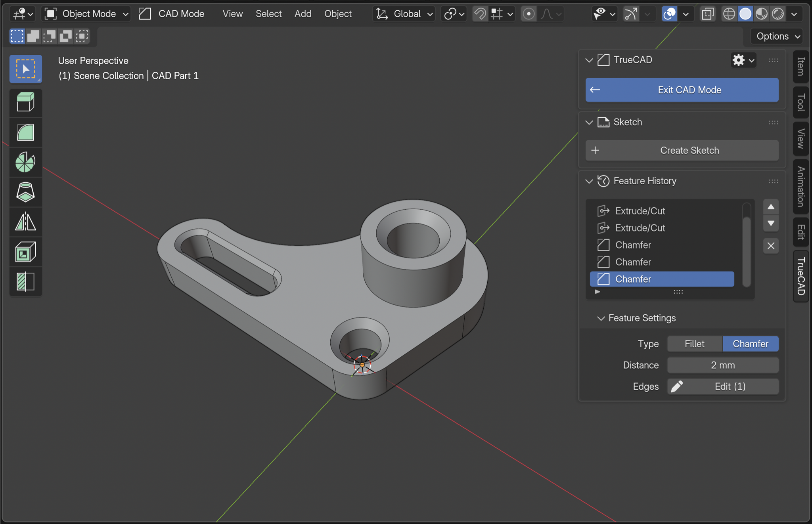Open the TrueCAD gear settings dropdown

pos(743,60)
